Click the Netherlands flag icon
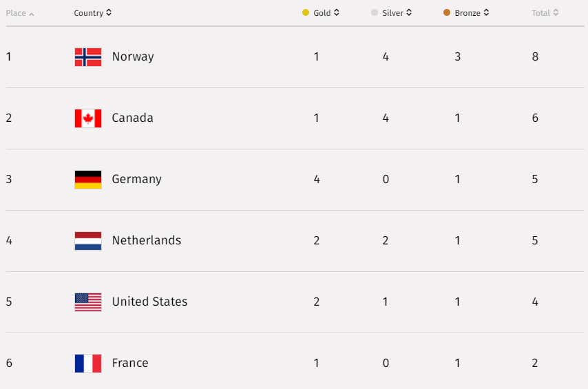 click(x=87, y=241)
